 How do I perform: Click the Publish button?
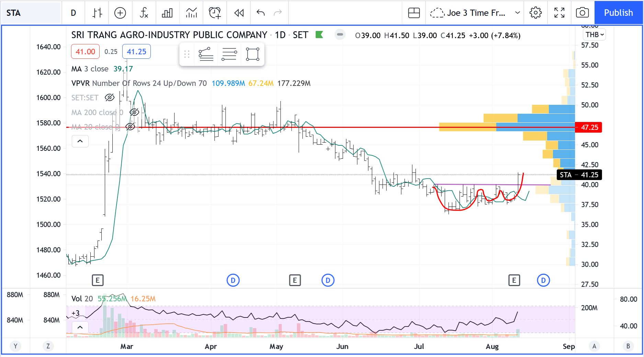point(618,13)
